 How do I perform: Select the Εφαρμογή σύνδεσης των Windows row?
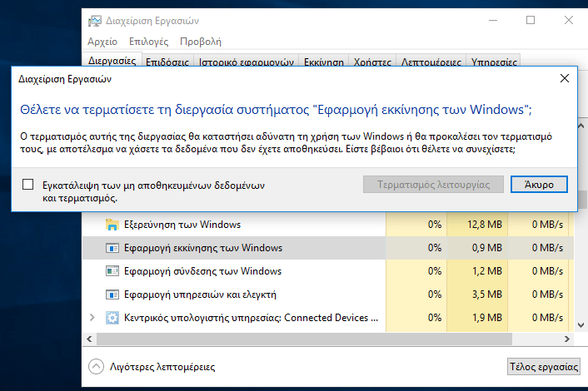[328, 271]
